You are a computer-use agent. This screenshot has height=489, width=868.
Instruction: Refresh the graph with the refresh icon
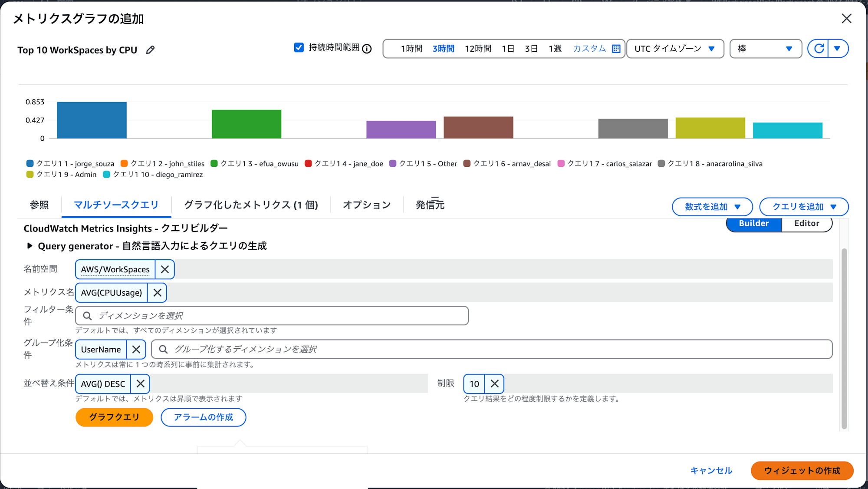click(819, 49)
